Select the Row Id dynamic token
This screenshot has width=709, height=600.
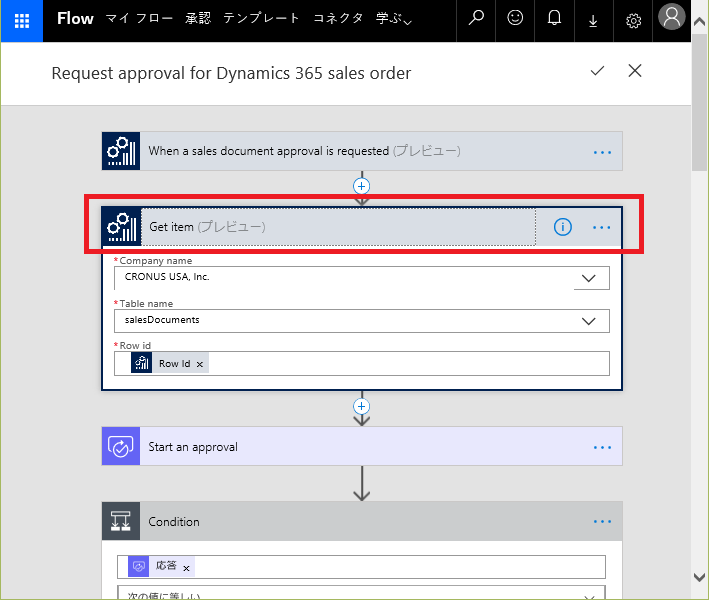[170, 364]
